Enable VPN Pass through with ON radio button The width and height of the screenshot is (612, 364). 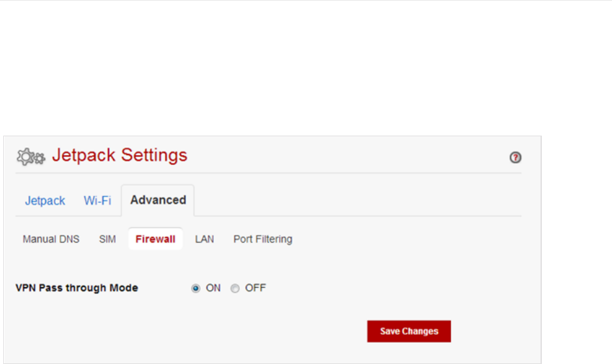(196, 289)
